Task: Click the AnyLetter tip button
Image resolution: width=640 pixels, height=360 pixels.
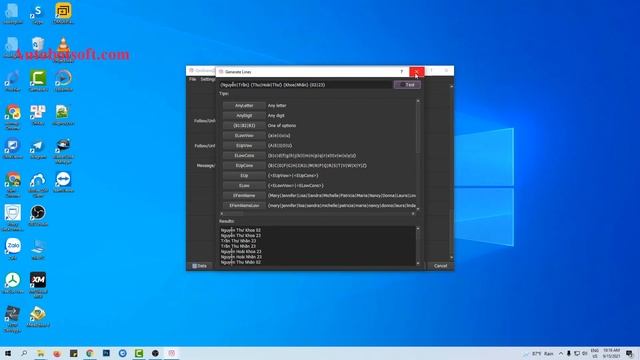Action: [244, 105]
